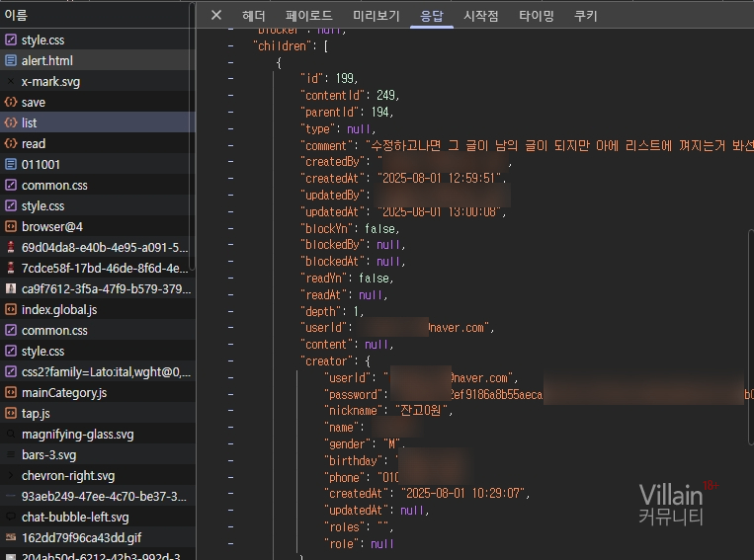The image size is (754, 560).
Task: Open the 헤더 (Headers) tab
Action: click(x=254, y=16)
